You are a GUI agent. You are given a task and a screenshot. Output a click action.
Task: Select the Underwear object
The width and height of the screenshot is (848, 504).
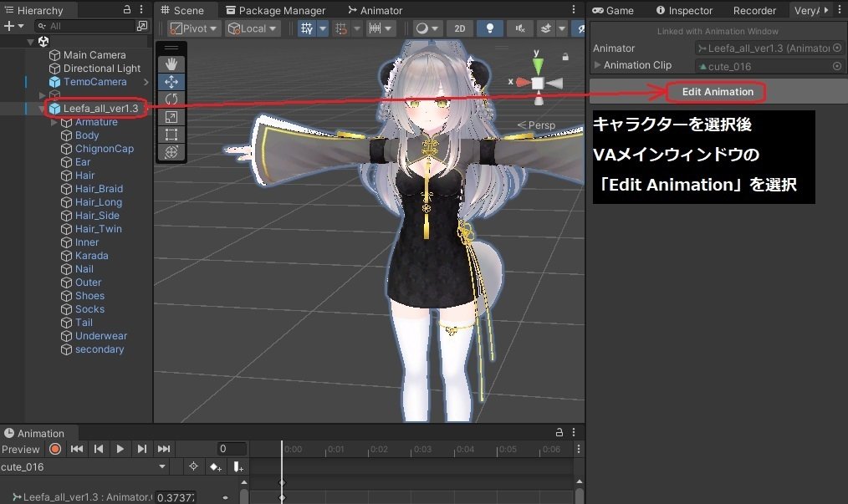[101, 336]
